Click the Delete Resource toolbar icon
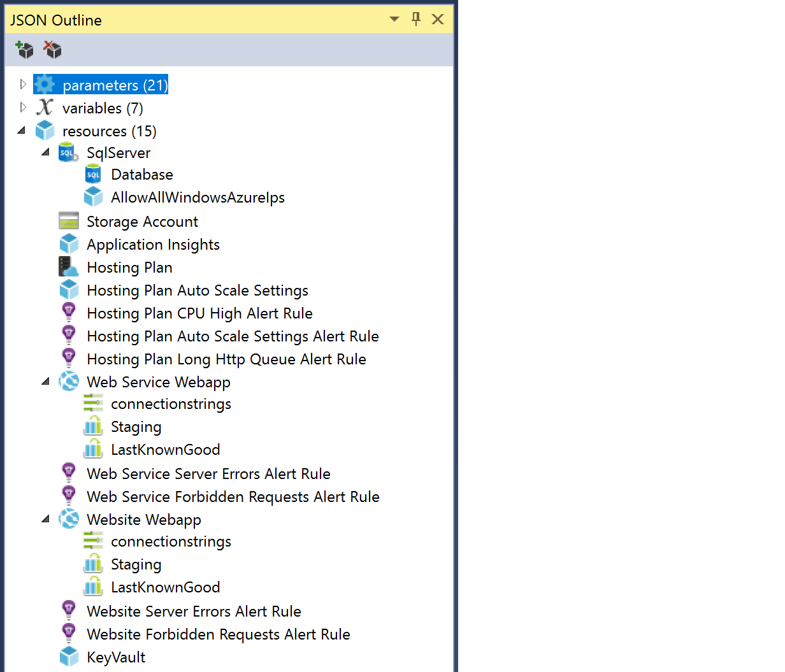 52,50
